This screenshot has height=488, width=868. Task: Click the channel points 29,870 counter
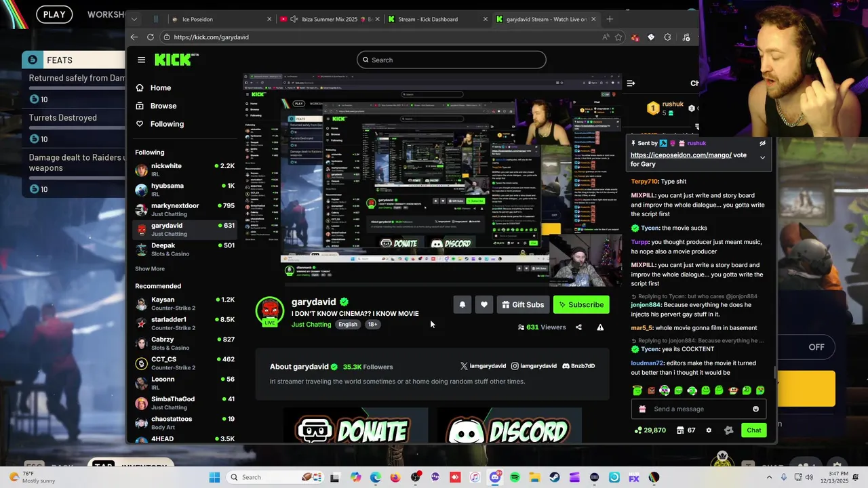click(x=650, y=430)
